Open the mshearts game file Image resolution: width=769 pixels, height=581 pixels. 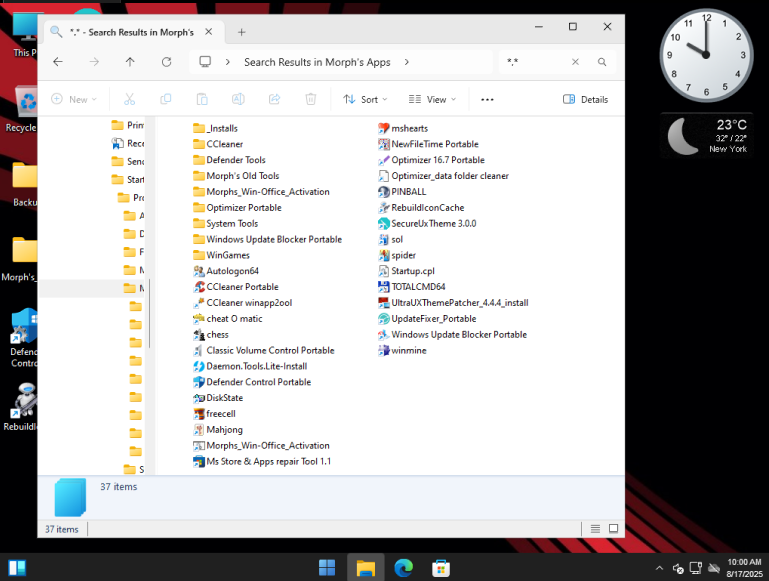coord(403,128)
